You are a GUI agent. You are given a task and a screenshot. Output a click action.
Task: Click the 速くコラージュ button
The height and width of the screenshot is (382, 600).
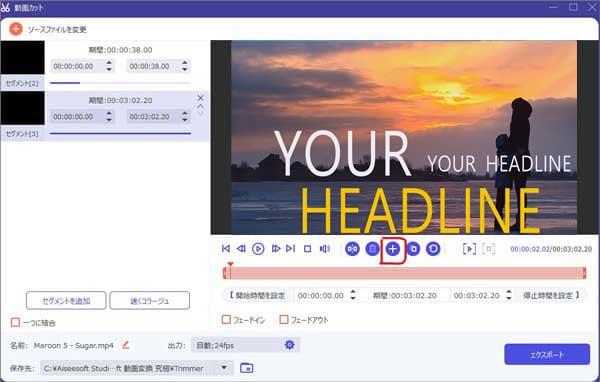pos(150,301)
